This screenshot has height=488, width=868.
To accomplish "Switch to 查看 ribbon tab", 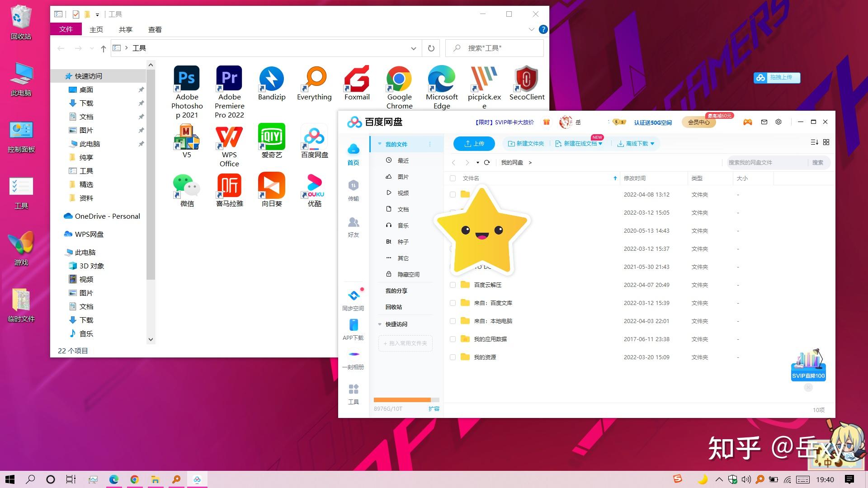I will 155,29.
